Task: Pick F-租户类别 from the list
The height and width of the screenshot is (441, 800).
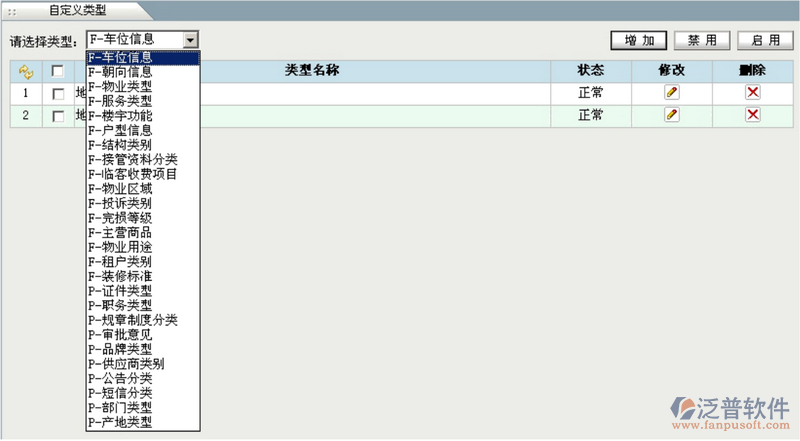Action: point(143,262)
